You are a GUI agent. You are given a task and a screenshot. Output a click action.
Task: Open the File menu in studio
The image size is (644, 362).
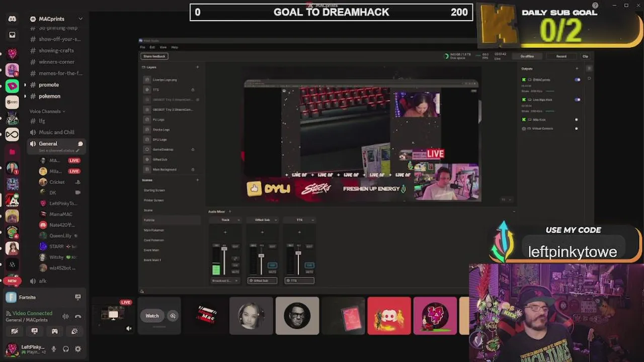point(142,47)
